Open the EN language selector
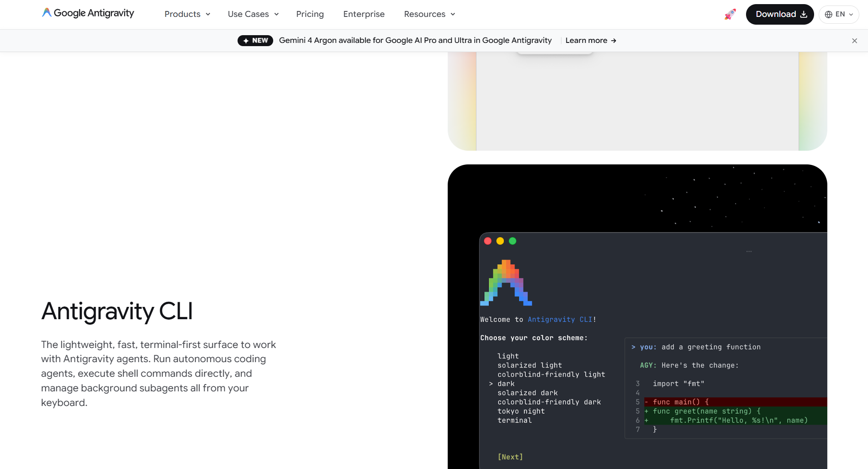This screenshot has width=868, height=469. [839, 14]
